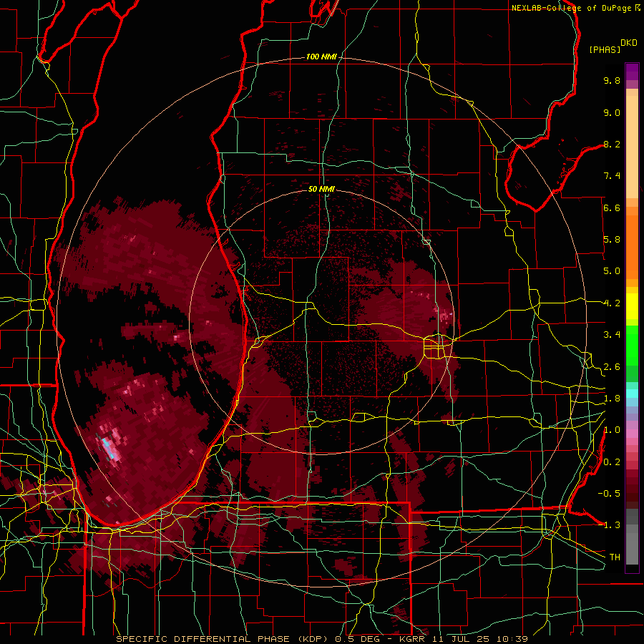Pick the purple top segment of color bar
644x644 pixels.
point(632,72)
